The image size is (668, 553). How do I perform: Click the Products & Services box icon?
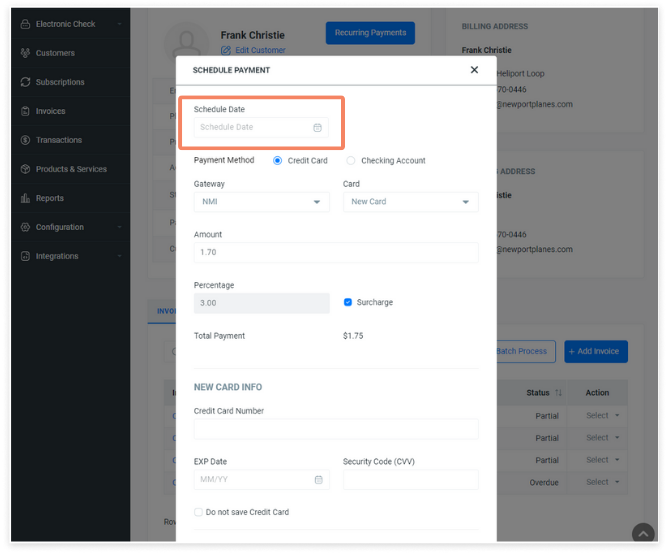tap(25, 169)
